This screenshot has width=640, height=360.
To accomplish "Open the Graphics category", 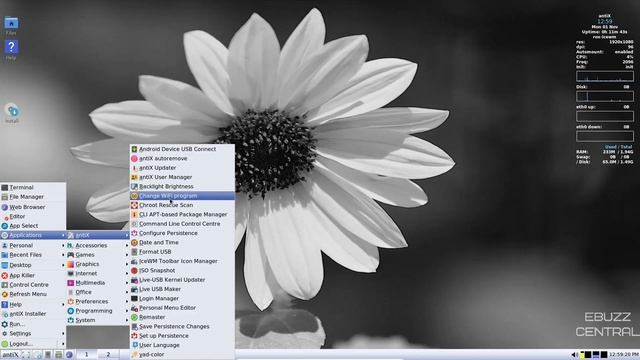I will coord(98,264).
